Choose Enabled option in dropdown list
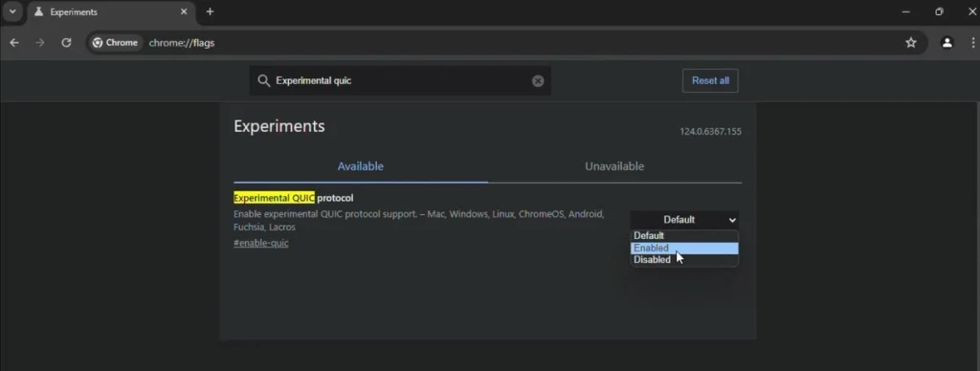 coord(684,248)
